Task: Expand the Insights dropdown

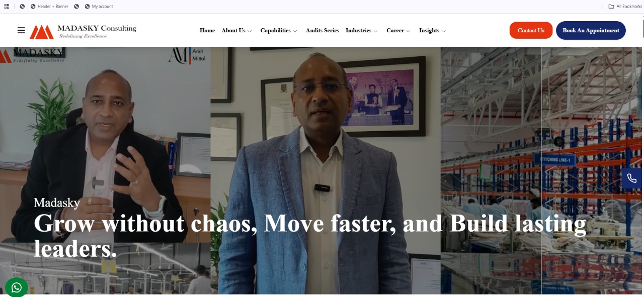Action: (433, 31)
